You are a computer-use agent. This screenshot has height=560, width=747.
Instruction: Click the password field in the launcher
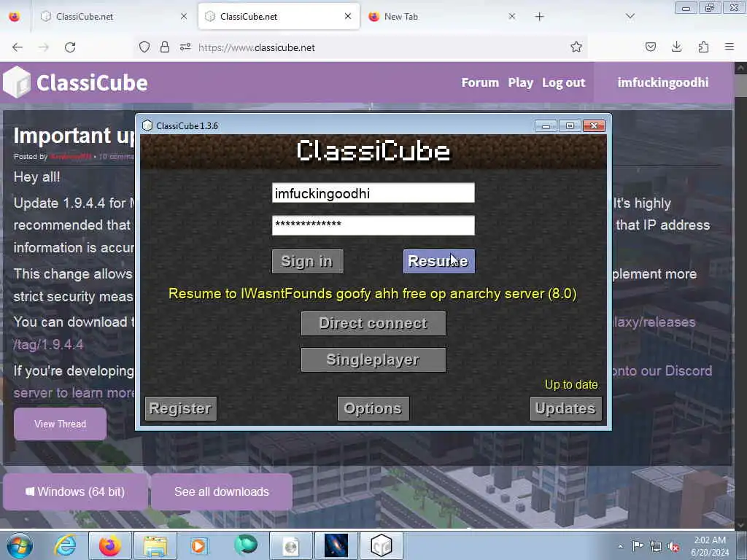pyautogui.click(x=373, y=225)
